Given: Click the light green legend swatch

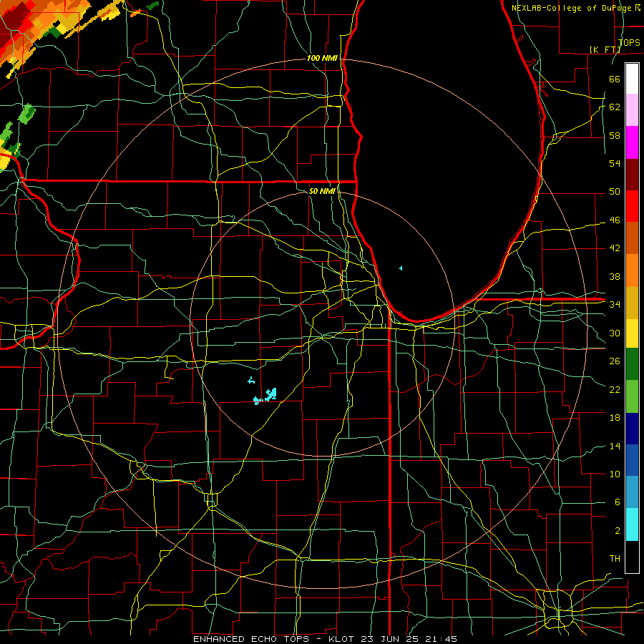Looking at the screenshot, I should pos(632,396).
